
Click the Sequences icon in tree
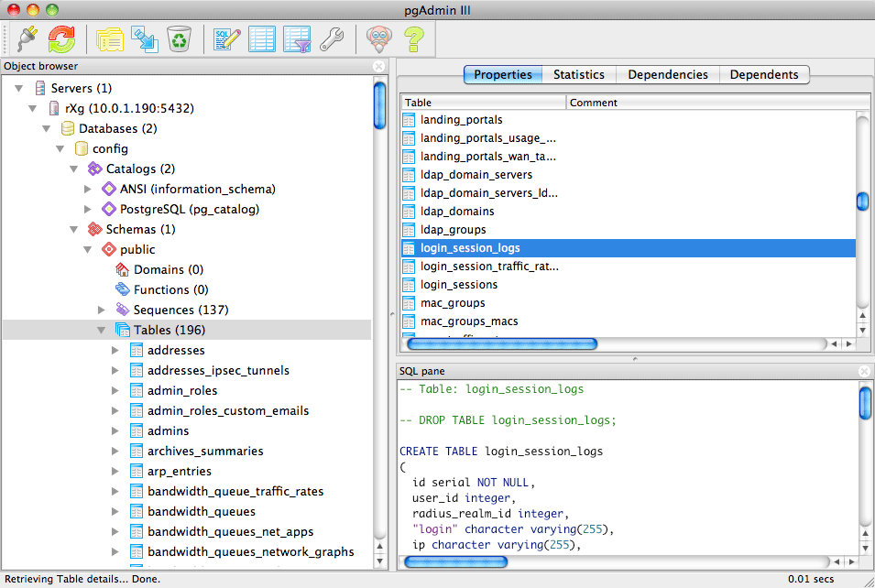[122, 310]
